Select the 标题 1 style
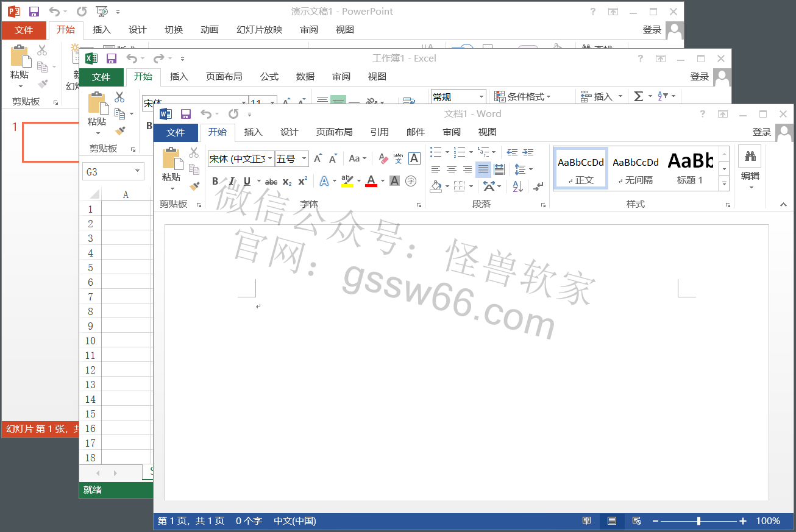The height and width of the screenshot is (532, 796). 690,168
